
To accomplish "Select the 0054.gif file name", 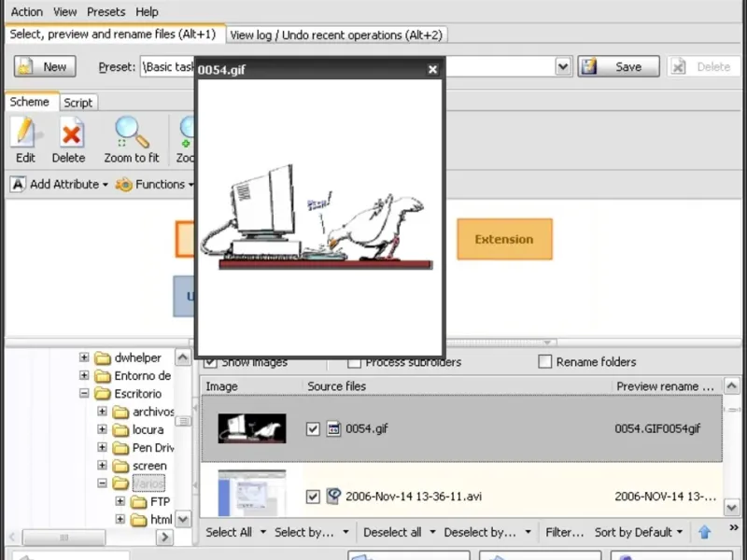I will (367, 428).
